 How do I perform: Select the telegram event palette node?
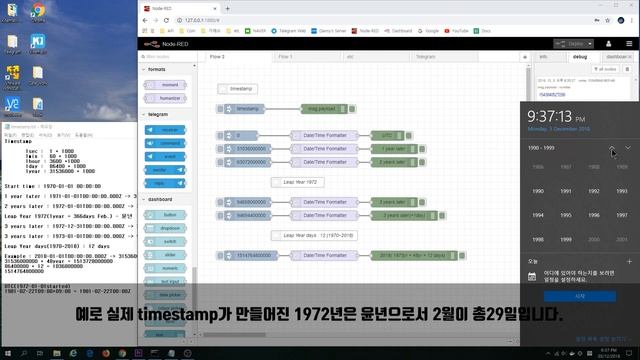165,157
